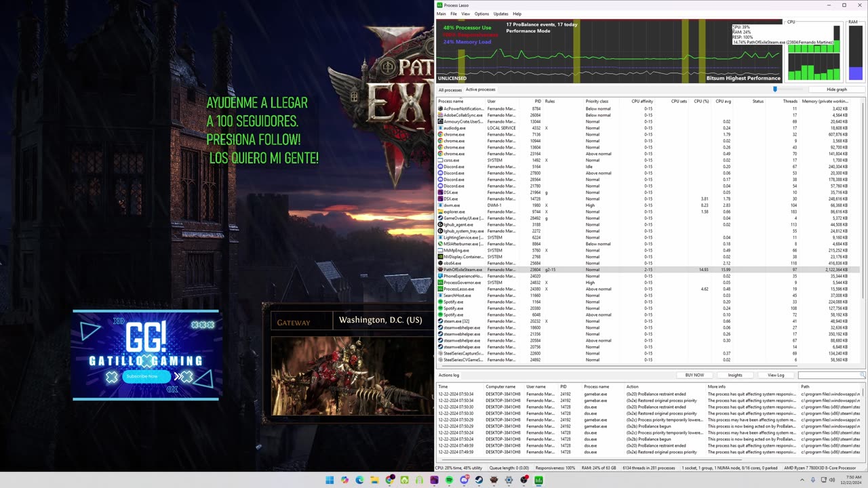
Task: Select the PathOfExileSteam.exe process icon
Action: point(441,270)
